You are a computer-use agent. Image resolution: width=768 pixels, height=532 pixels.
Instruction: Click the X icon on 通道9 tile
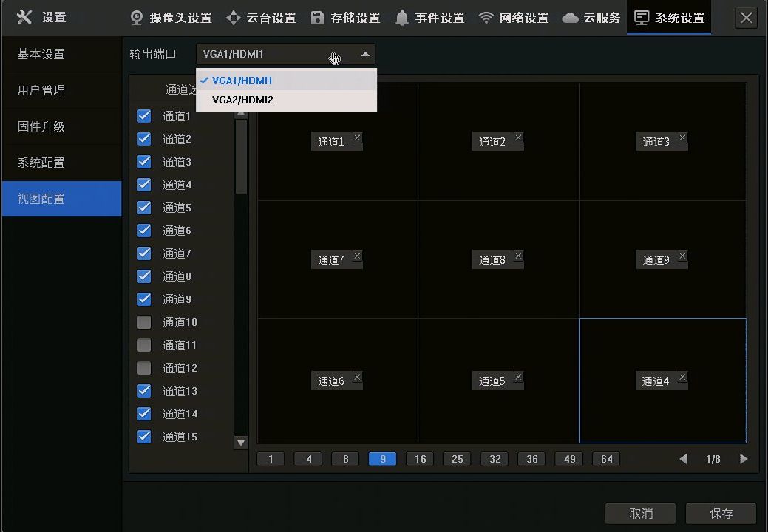tap(682, 256)
